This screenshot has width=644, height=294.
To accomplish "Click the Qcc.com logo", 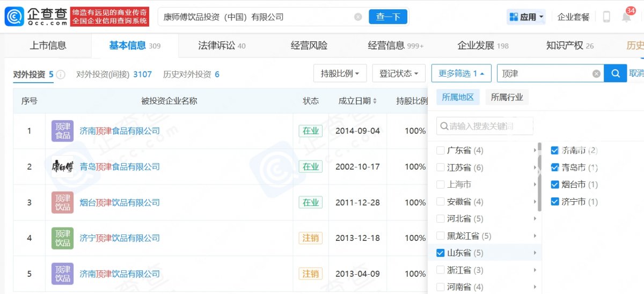I will 36,17.
